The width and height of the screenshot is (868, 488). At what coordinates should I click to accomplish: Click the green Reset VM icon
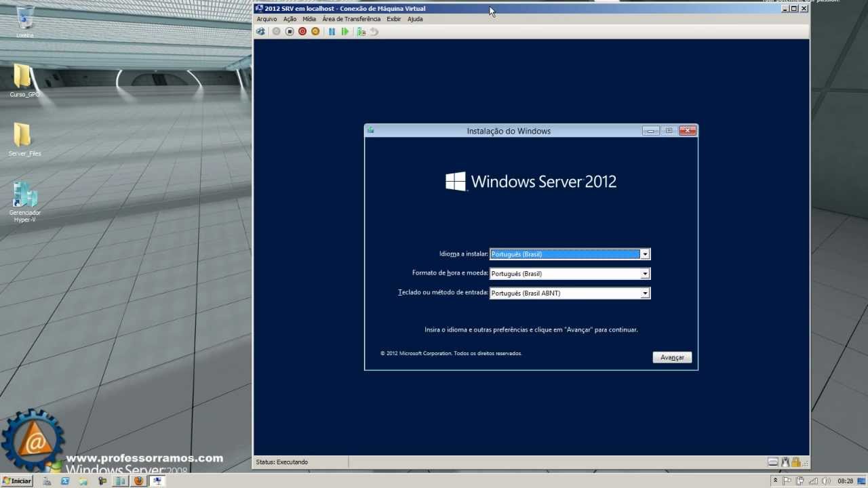click(x=345, y=31)
